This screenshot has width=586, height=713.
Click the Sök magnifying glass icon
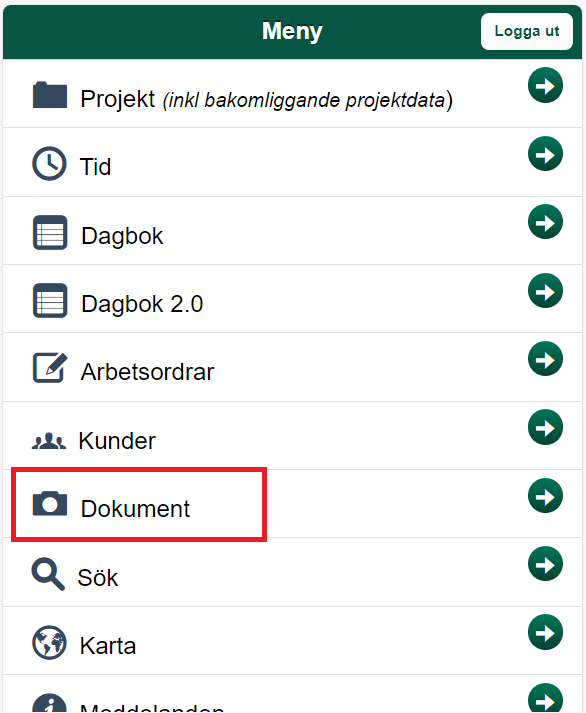tap(48, 574)
